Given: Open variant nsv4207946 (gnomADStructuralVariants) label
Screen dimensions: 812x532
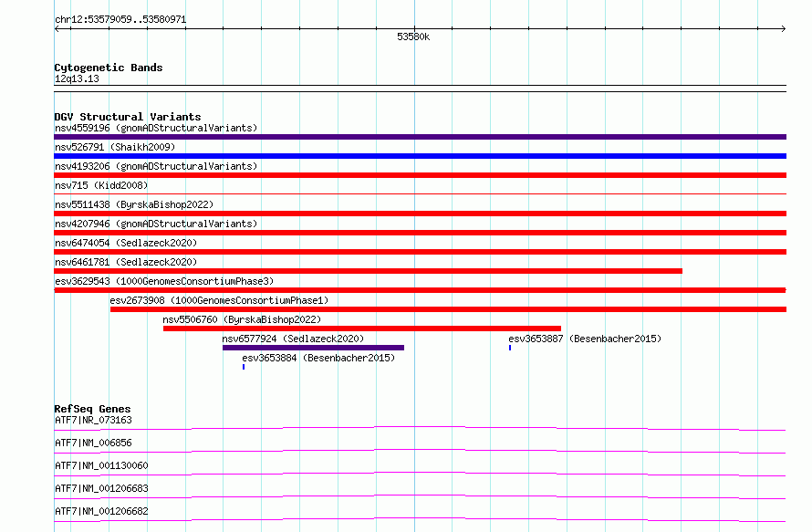Looking at the screenshot, I should coord(156,224).
